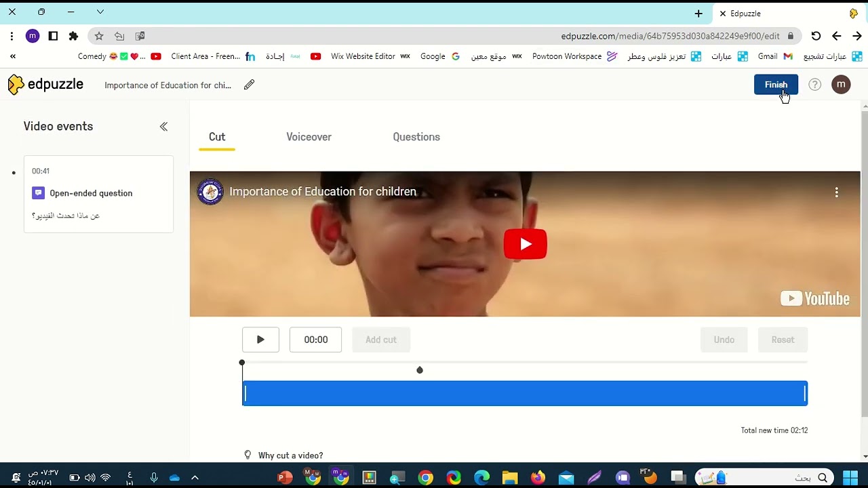The image size is (868, 488).
Task: Show hidden system tray icons
Action: (x=195, y=478)
